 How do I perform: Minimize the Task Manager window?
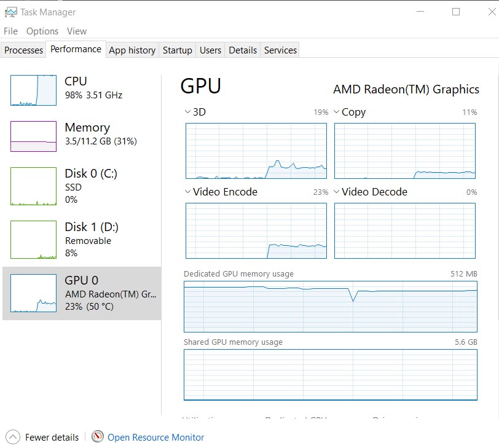point(420,12)
